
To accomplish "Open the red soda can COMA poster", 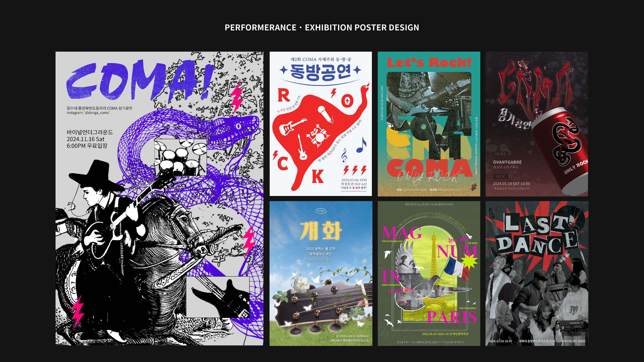I will 537,124.
